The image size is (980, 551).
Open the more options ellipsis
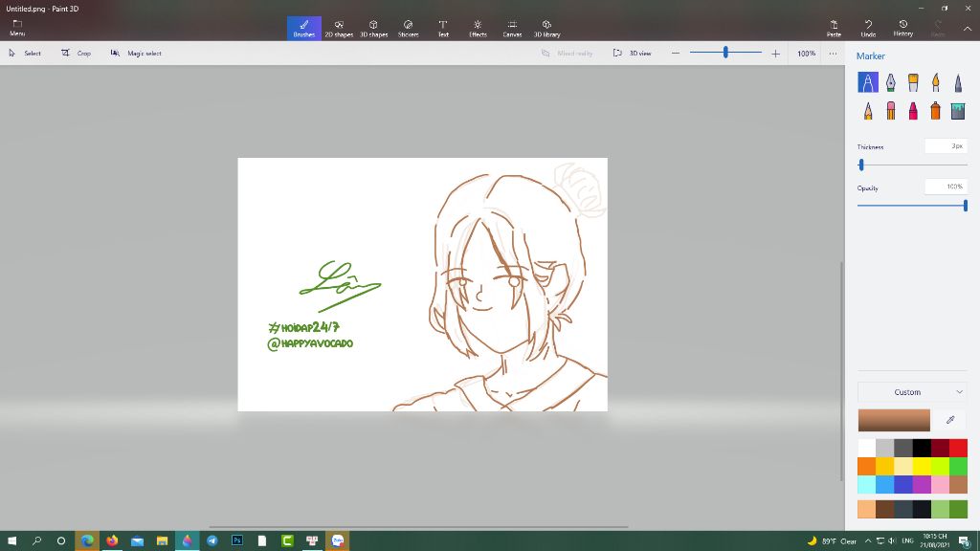pyautogui.click(x=834, y=54)
